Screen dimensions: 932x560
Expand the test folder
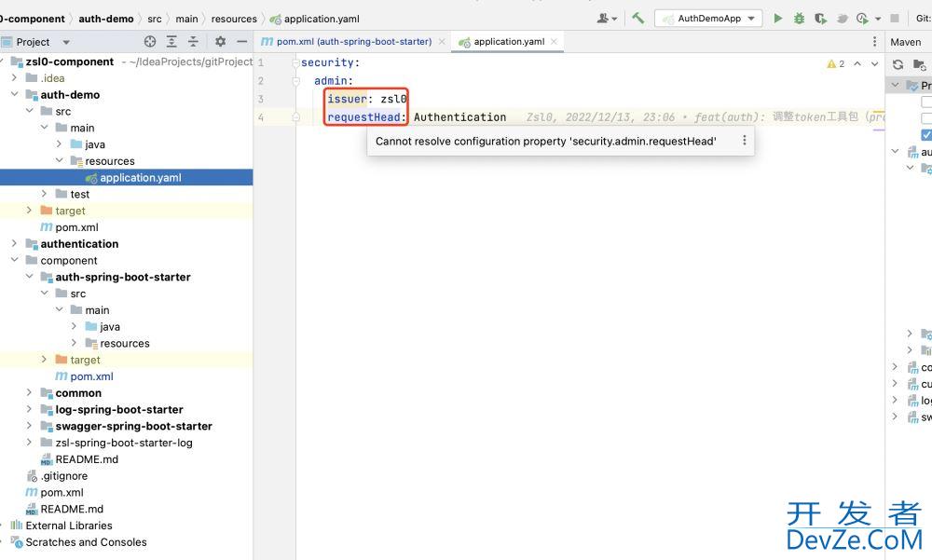click(44, 194)
